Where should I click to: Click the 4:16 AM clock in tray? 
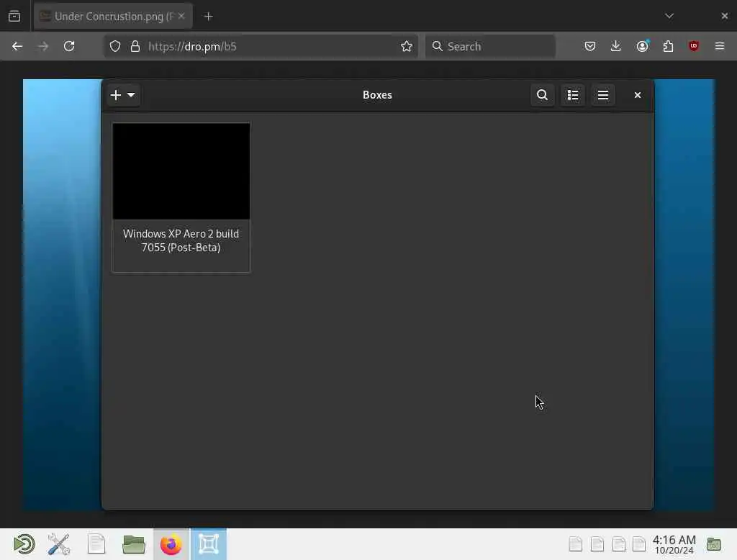pos(674,544)
